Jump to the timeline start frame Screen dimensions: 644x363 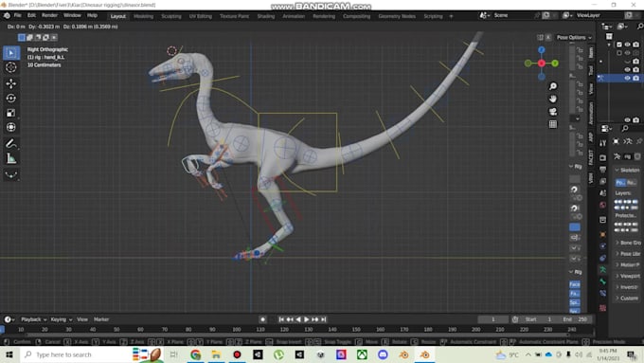pyautogui.click(x=281, y=319)
